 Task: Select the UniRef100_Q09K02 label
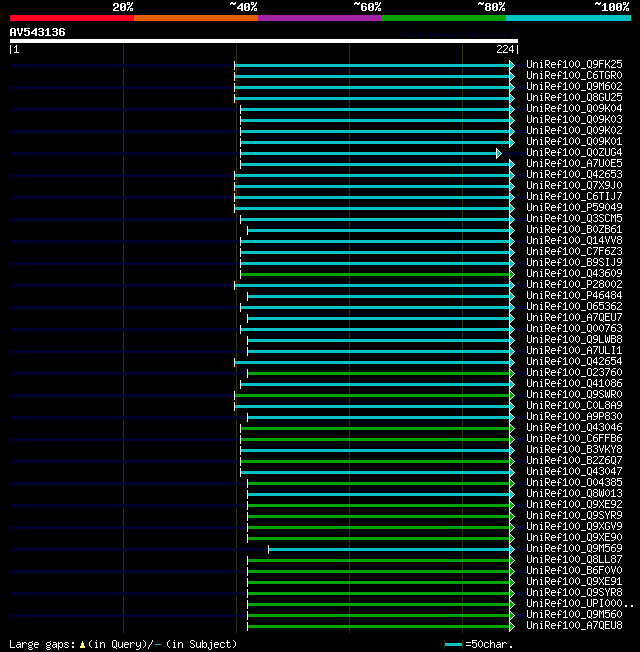574,131
